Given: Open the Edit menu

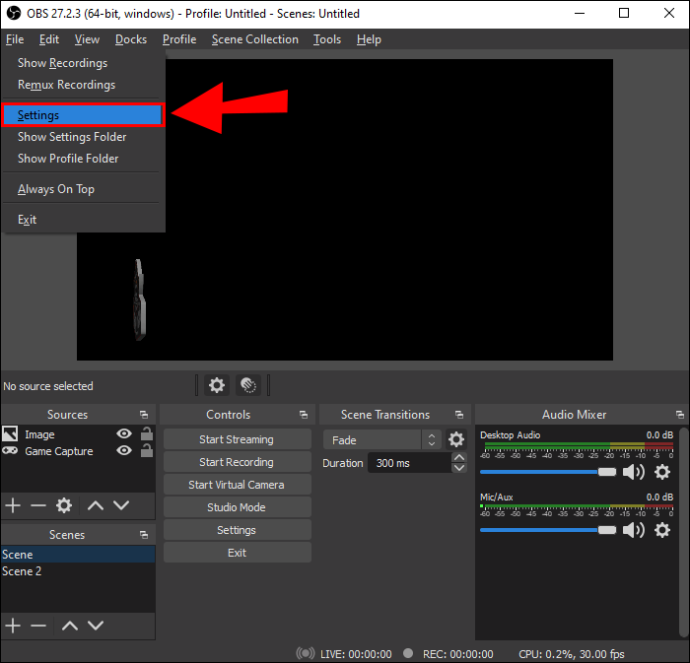Looking at the screenshot, I should pyautogui.click(x=49, y=40).
